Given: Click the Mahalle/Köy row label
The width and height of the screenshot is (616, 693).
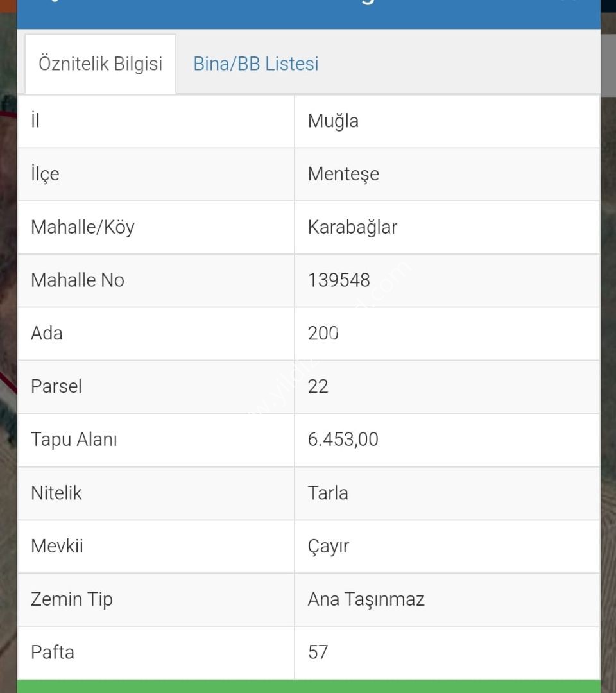Looking at the screenshot, I should 83,227.
